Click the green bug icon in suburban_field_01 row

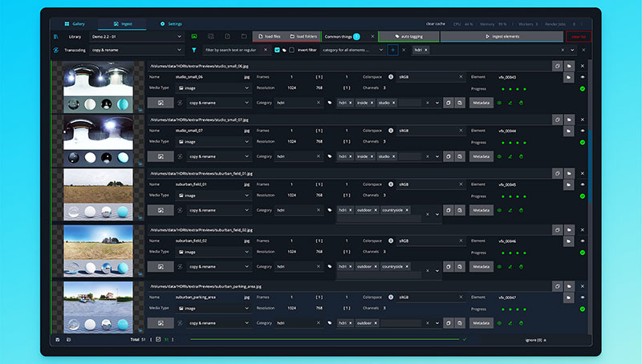[521, 210]
